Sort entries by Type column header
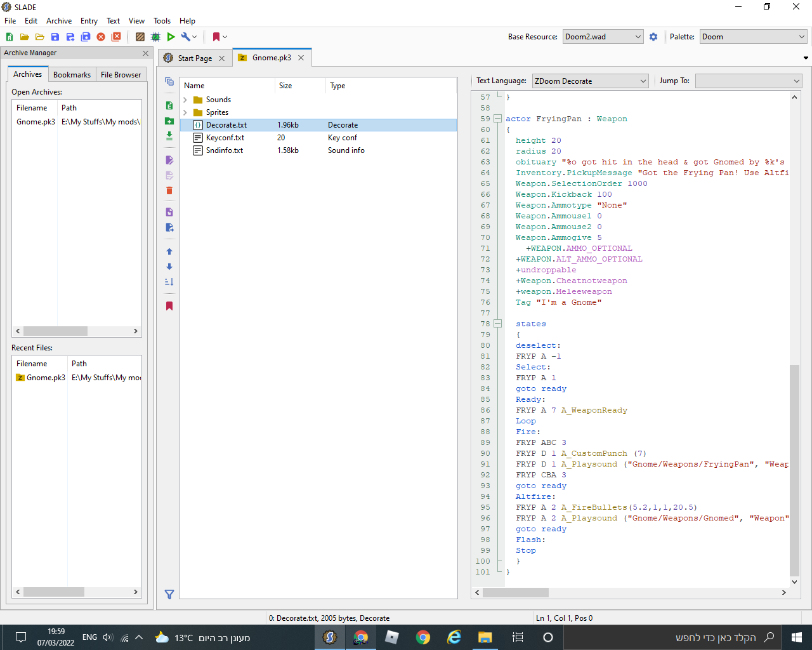The height and width of the screenshot is (650, 812). 391,86
